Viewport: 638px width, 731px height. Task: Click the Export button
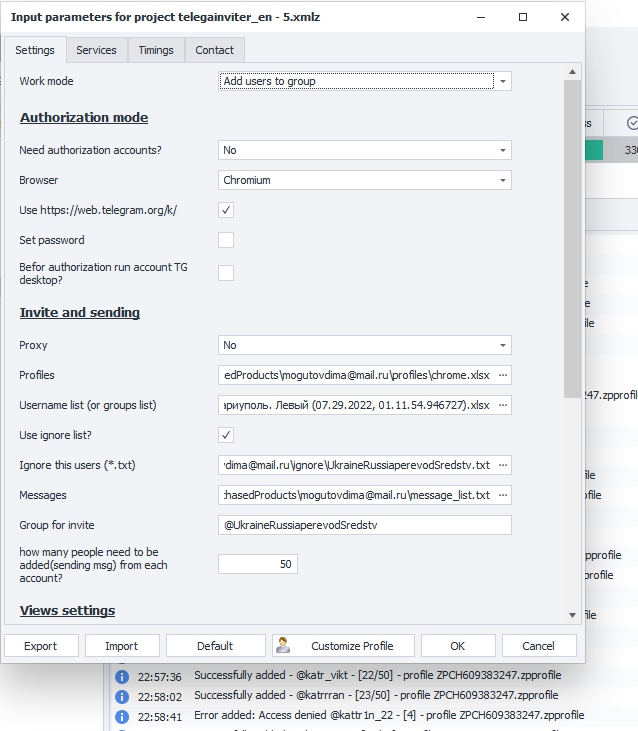[41, 646]
